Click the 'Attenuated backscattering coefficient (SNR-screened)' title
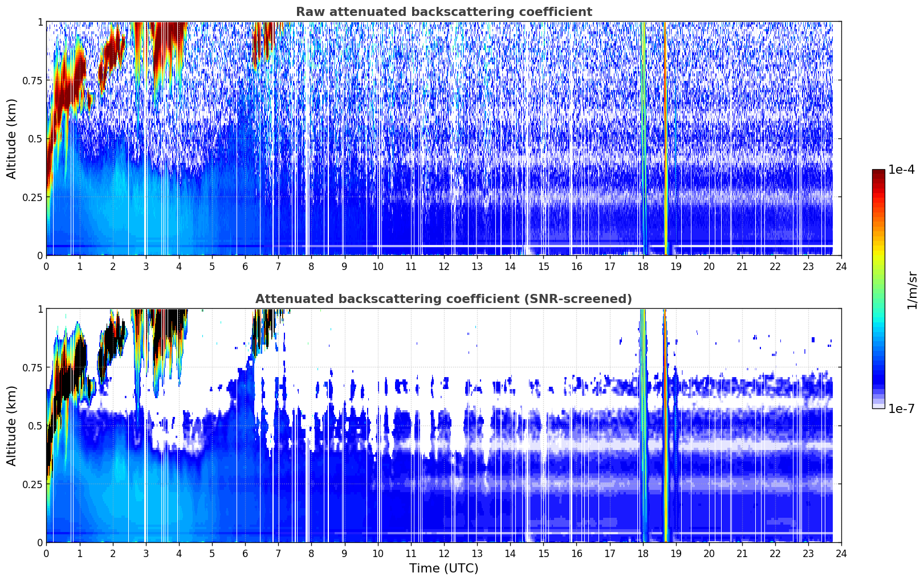Screen dimensions: 924x581 pyautogui.click(x=443, y=299)
